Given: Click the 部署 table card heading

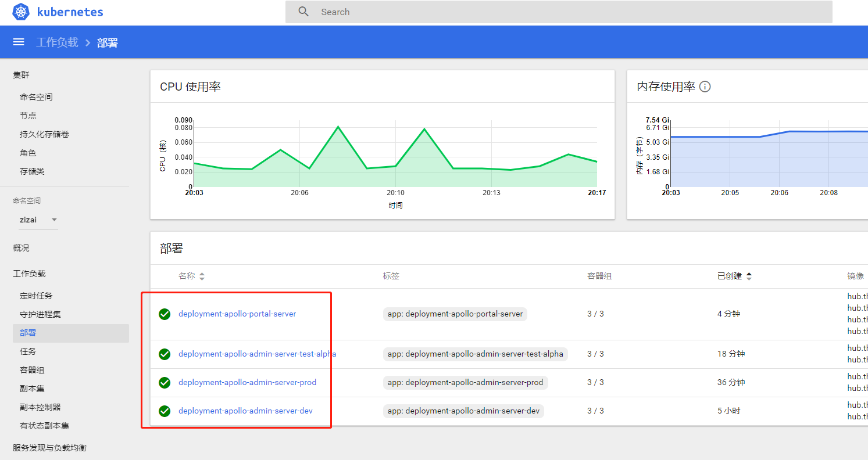Looking at the screenshot, I should pyautogui.click(x=172, y=248).
